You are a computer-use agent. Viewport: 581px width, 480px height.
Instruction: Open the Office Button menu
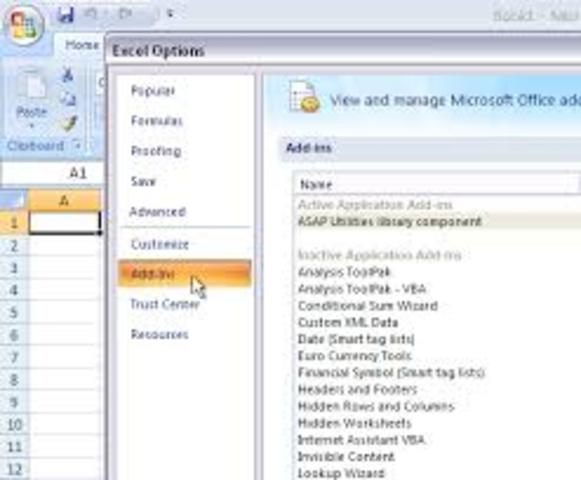point(24,25)
